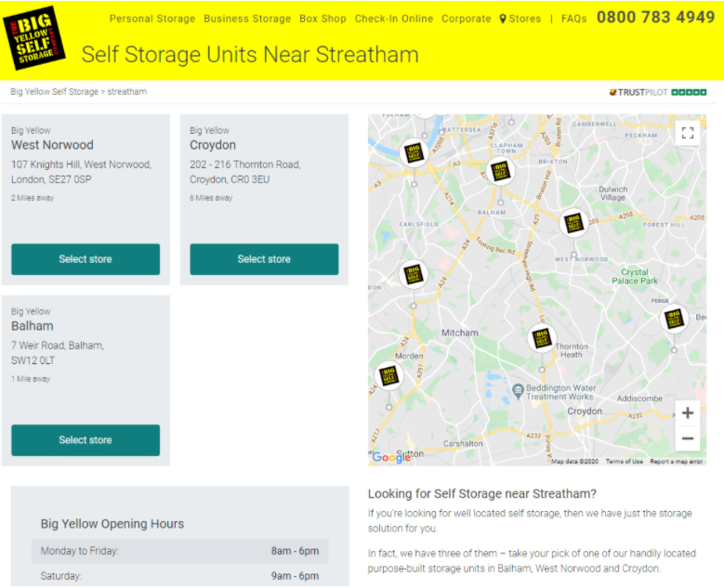Click Report a map error link
Viewport: 724px width, 588px height.
click(x=676, y=461)
